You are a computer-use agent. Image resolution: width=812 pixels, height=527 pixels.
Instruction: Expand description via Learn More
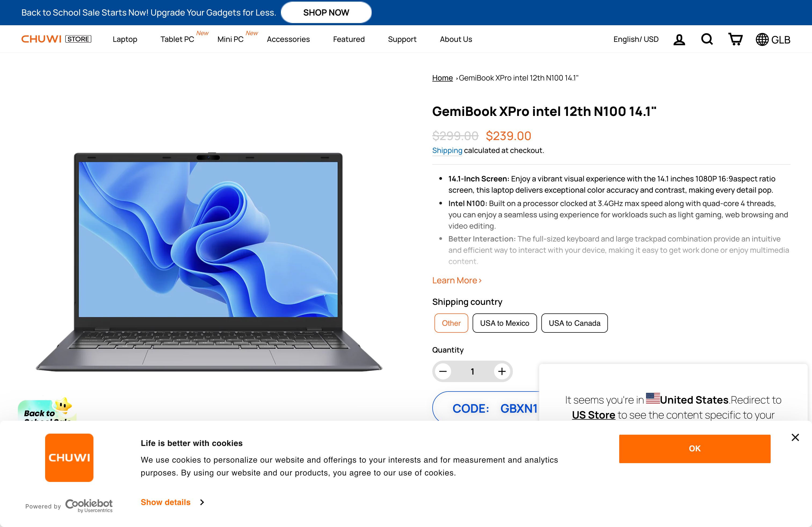coord(457,280)
